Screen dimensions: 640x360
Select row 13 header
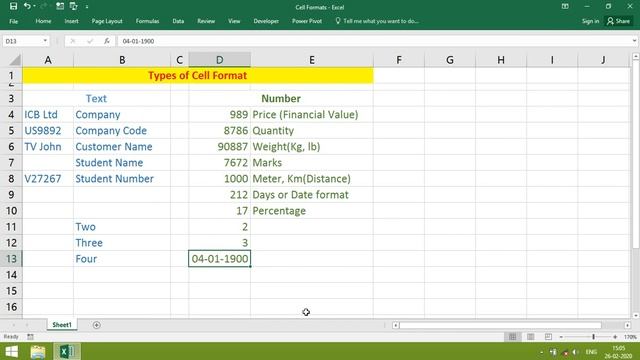[11, 259]
